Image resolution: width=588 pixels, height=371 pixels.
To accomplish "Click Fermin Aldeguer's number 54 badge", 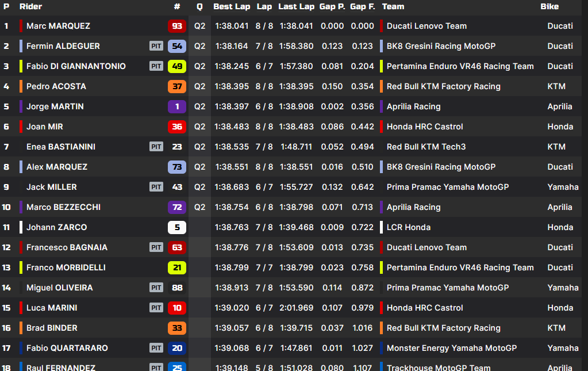I will 177,46.
